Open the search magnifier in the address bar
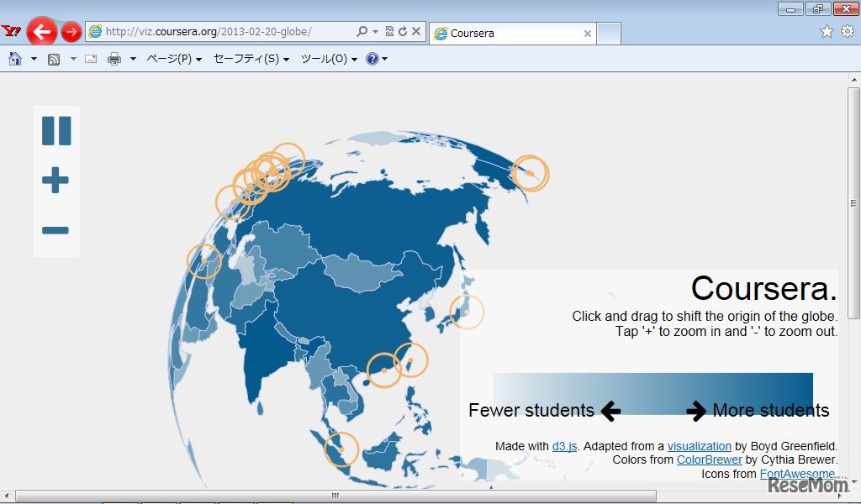Image resolution: width=861 pixels, height=504 pixels. (360, 30)
